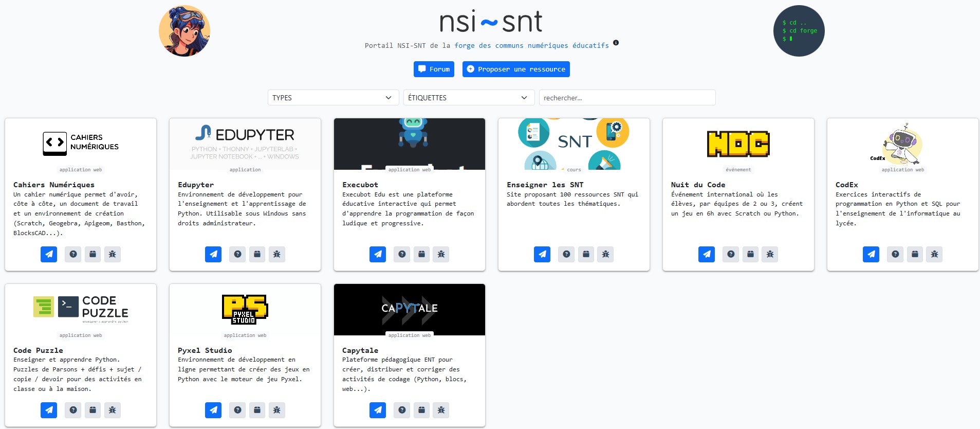980x429 pixels.
Task: Open Code Puzzle via blue paper-plane icon
Action: click(x=49, y=410)
